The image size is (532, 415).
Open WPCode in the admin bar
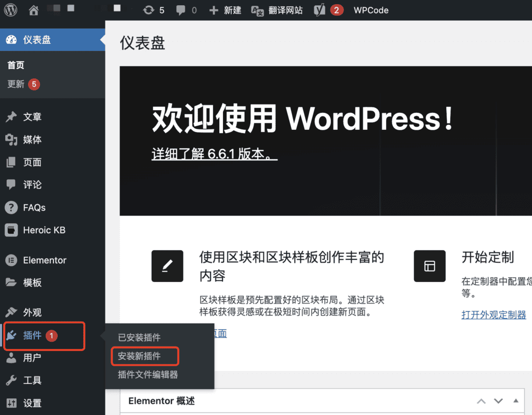tap(371, 10)
